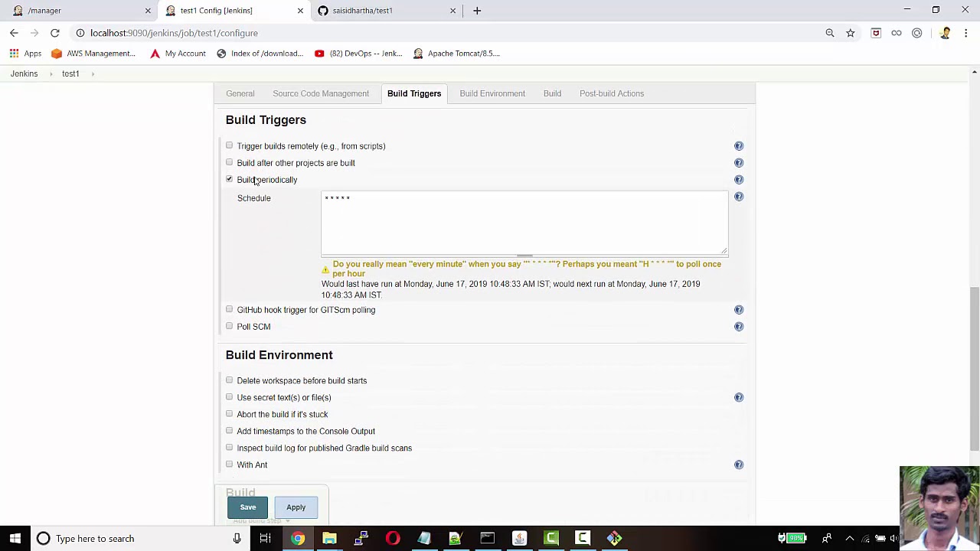Uncheck Build periodically checkbox
The image size is (980, 551).
229,179
